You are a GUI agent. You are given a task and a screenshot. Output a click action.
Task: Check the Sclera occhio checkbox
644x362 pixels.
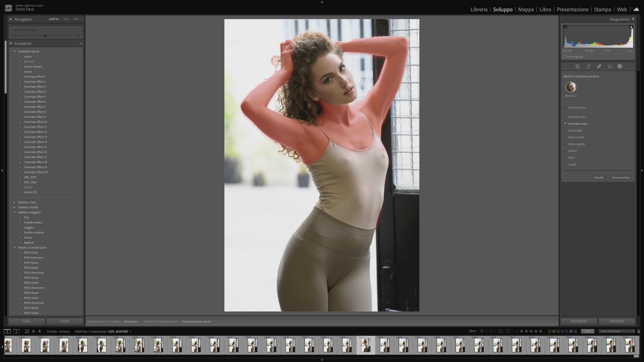tap(565, 137)
